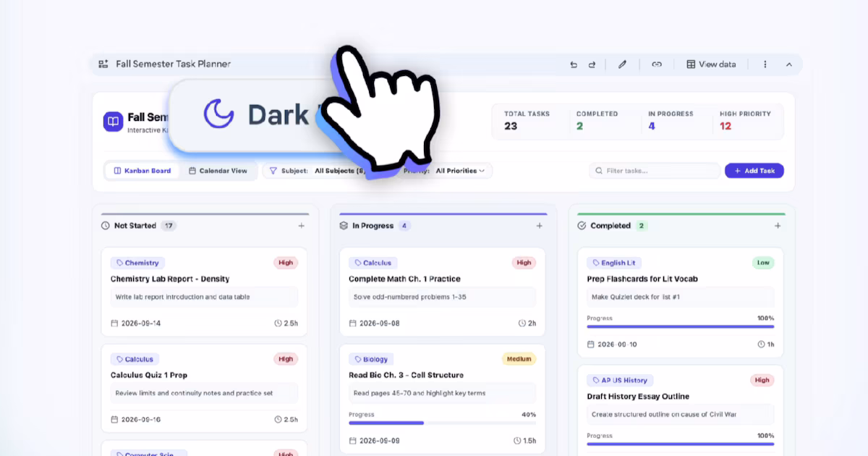The image size is (868, 456).
Task: Click progress bar on Draft History Essay card
Action: point(681,444)
